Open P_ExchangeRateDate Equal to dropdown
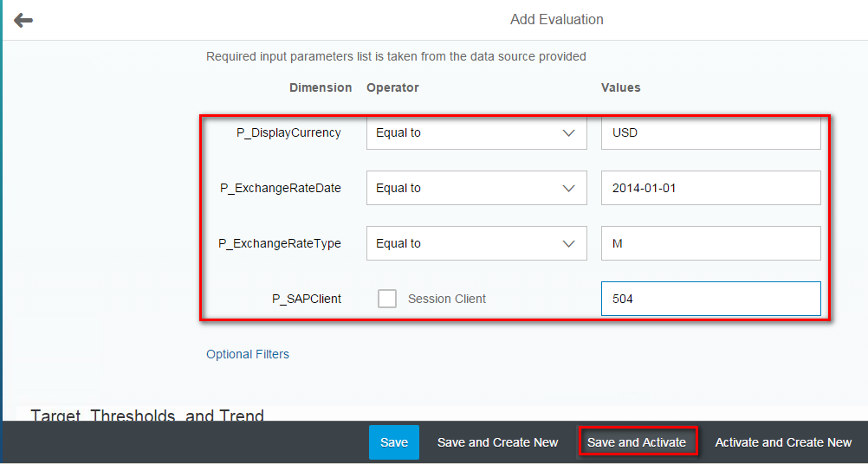The width and height of the screenshot is (868, 464). tap(476, 188)
